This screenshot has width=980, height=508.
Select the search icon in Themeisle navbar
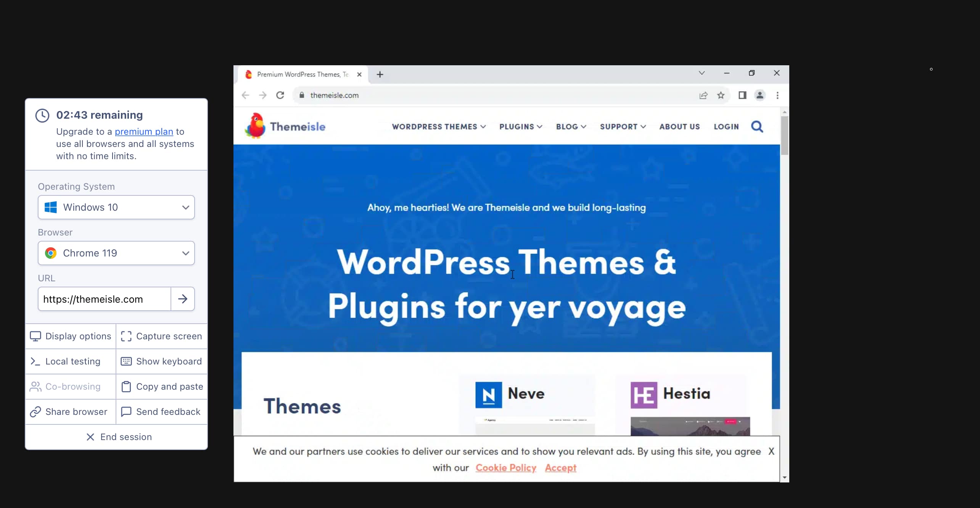pyautogui.click(x=757, y=126)
